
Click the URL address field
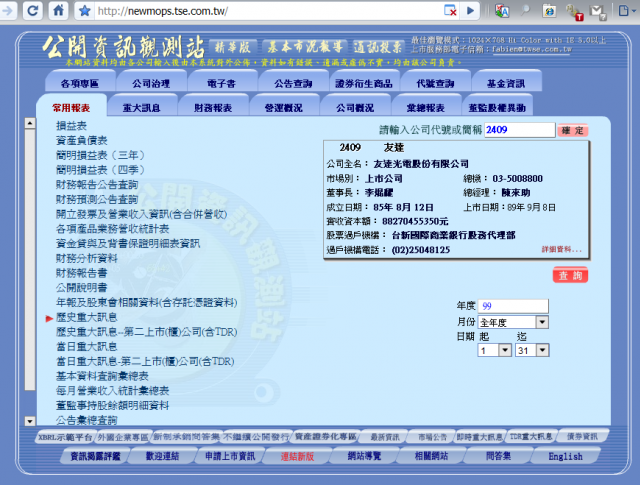pyautogui.click(x=269, y=11)
